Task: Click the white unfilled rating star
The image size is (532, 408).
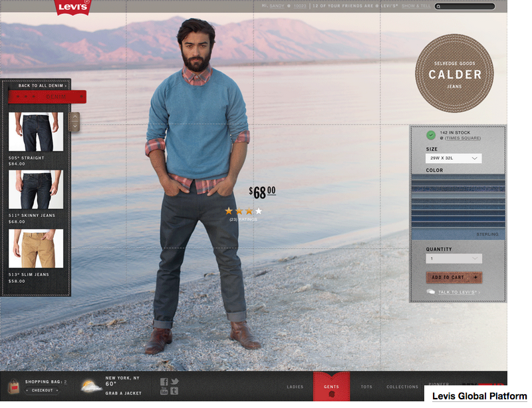Action: [259, 211]
